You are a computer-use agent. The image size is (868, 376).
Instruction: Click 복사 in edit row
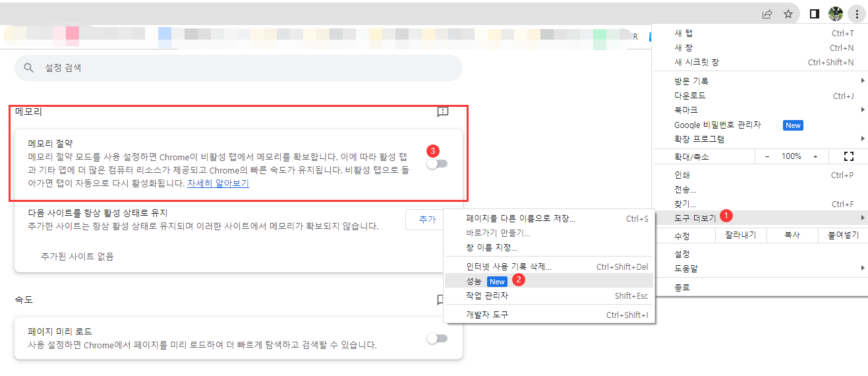[792, 235]
